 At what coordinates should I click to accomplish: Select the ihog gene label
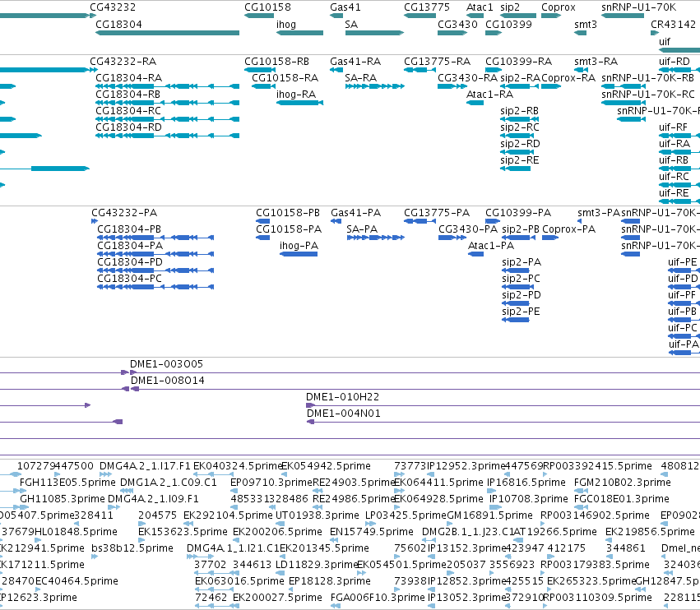tap(286, 25)
